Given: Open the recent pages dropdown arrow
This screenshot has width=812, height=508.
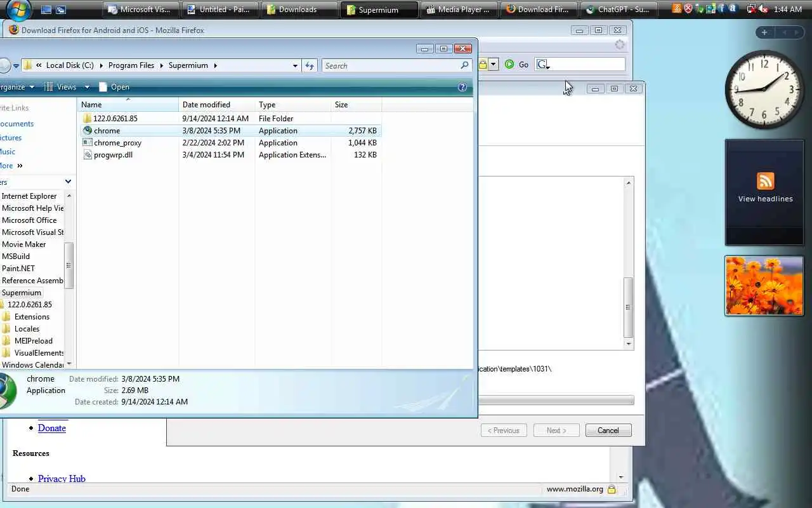Looking at the screenshot, I should click(x=16, y=65).
